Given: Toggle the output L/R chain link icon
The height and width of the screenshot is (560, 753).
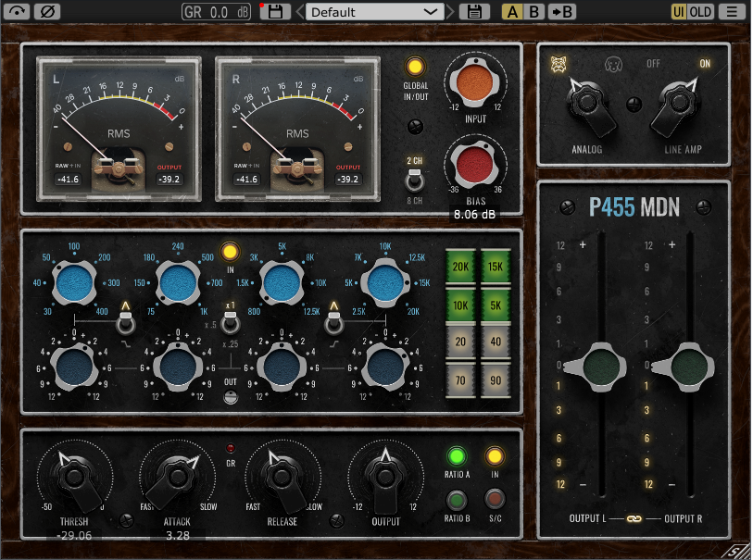Looking at the screenshot, I should [x=634, y=518].
